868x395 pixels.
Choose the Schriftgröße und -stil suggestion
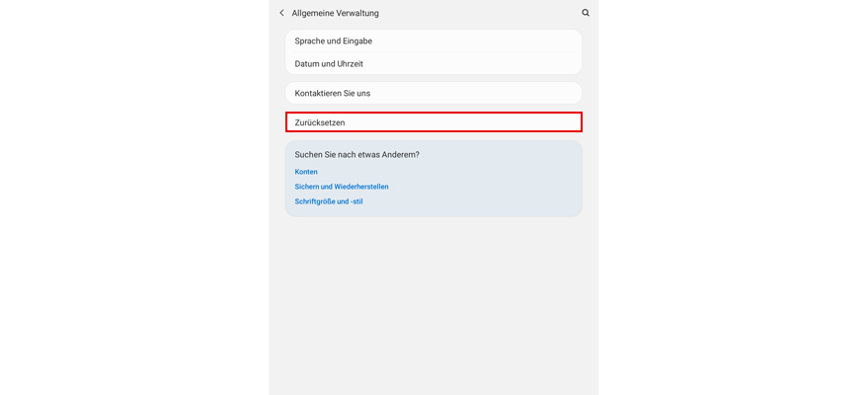329,201
